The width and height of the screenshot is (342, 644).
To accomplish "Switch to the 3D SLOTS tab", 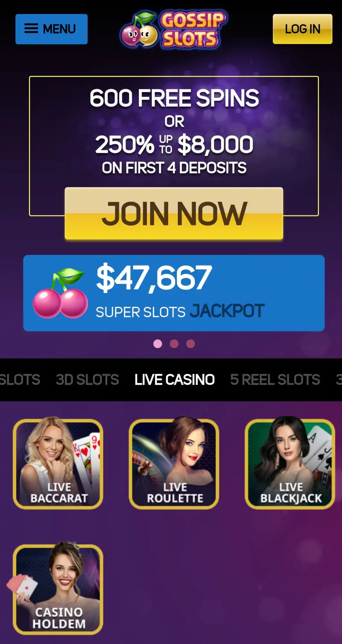I will point(87,380).
